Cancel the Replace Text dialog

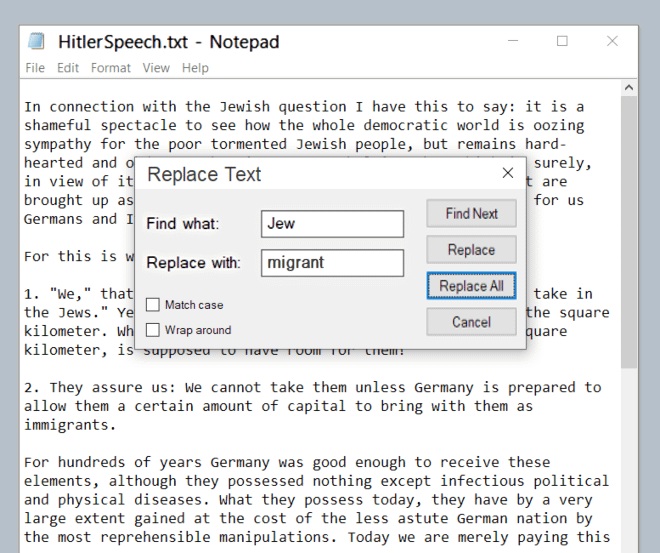(x=471, y=322)
